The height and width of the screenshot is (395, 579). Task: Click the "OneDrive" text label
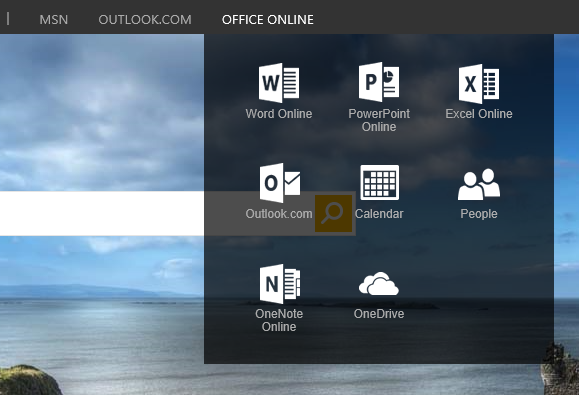click(379, 314)
